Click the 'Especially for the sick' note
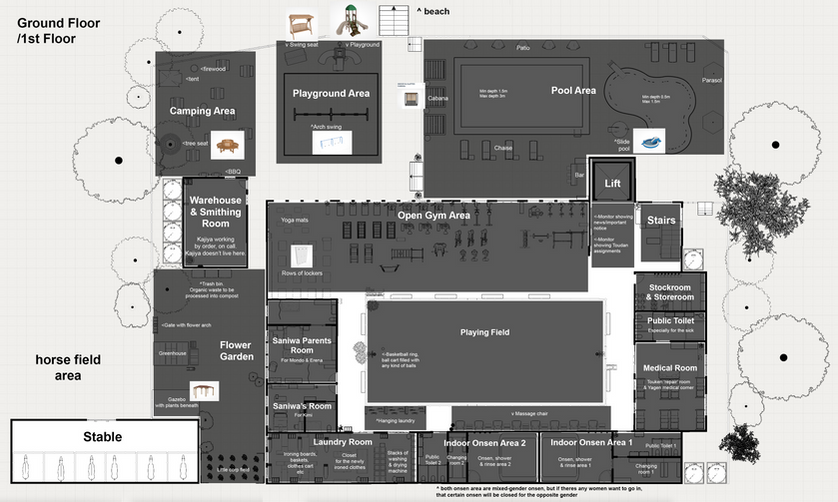The width and height of the screenshot is (838, 502). tap(670, 330)
